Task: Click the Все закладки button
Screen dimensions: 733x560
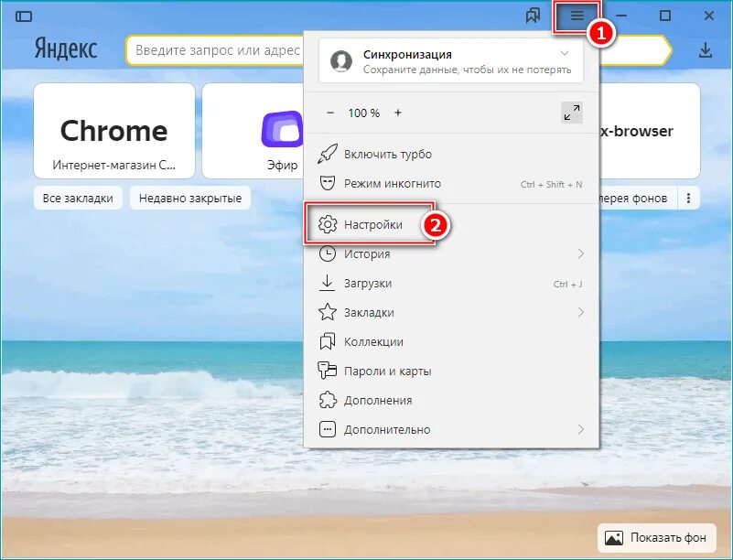Action: pos(78,199)
